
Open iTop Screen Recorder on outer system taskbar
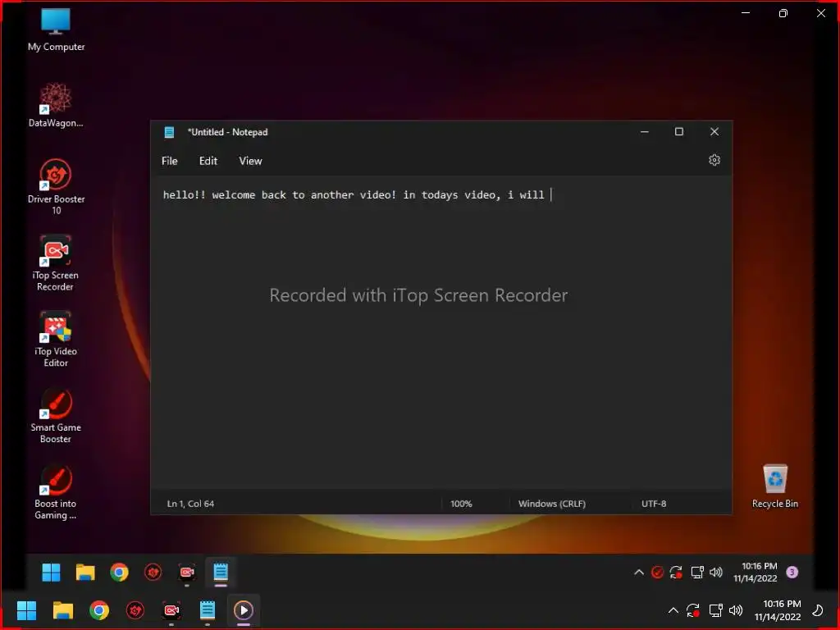171,610
